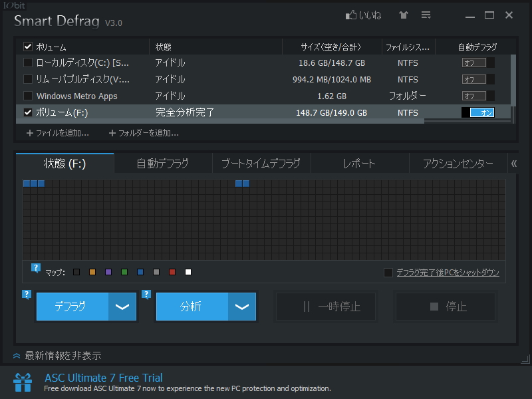Click the plus icon for ファイルを追加

(30, 133)
